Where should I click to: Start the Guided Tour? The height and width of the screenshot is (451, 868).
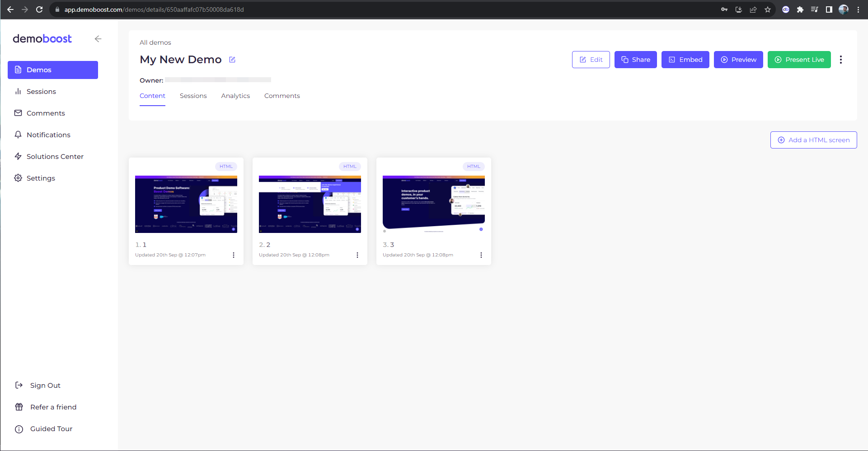(51, 428)
